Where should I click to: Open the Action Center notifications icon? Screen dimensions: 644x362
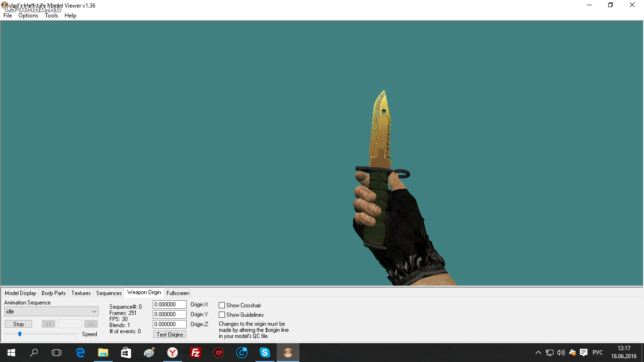coord(584,353)
